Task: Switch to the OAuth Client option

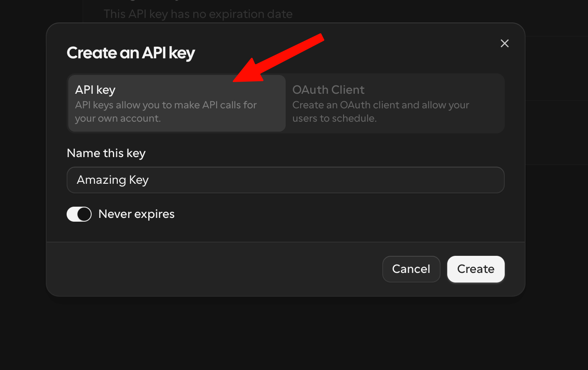Action: click(395, 103)
